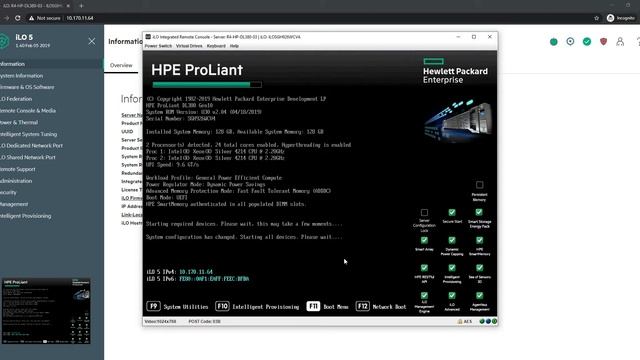Click the red security shield icon

[603, 42]
